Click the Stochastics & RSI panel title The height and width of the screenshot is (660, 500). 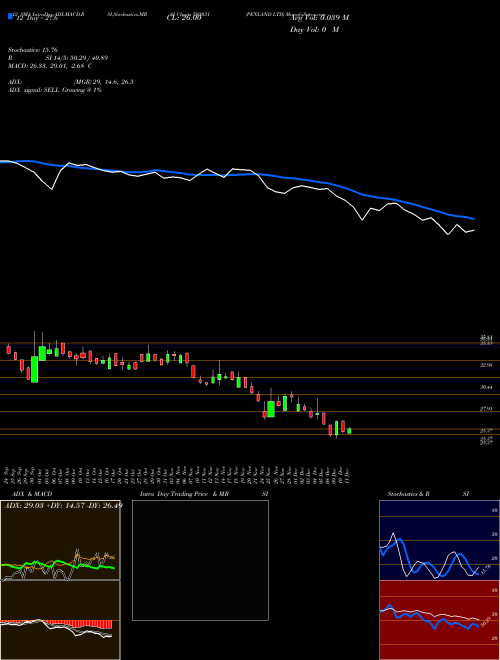tap(428, 494)
